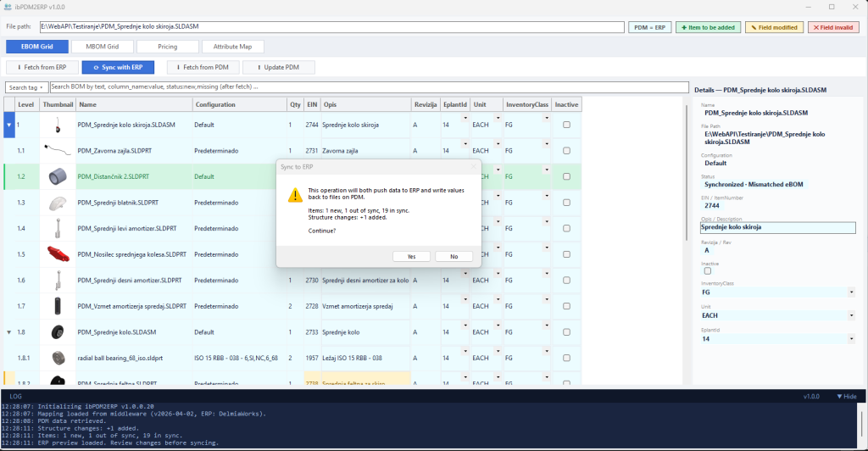Open the Search tag dropdown

[26, 87]
